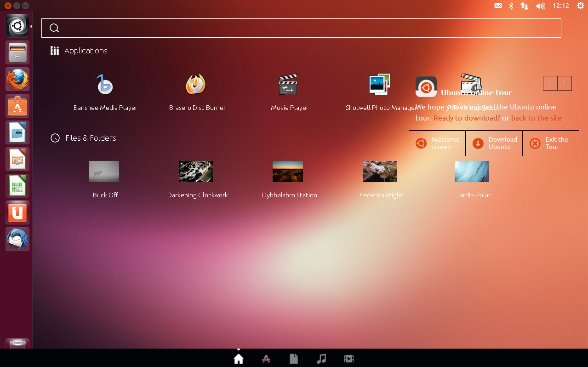Click Exit the Tour button
The width and height of the screenshot is (588, 367).
(x=550, y=143)
